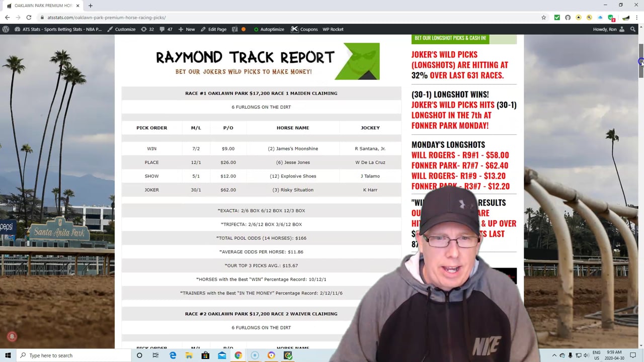This screenshot has height=362, width=644.
Task: Click Bet Our Longshot Picks & Cash In button
Action: (x=450, y=38)
